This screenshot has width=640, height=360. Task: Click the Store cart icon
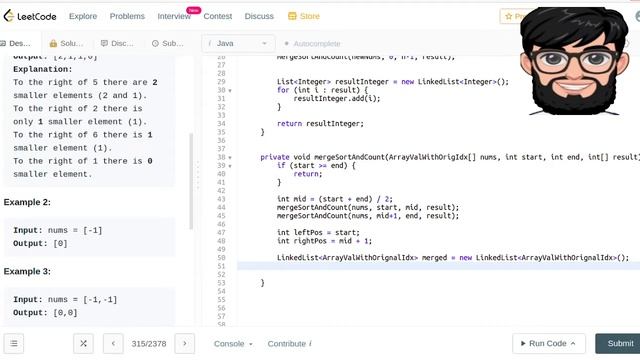[x=292, y=16]
